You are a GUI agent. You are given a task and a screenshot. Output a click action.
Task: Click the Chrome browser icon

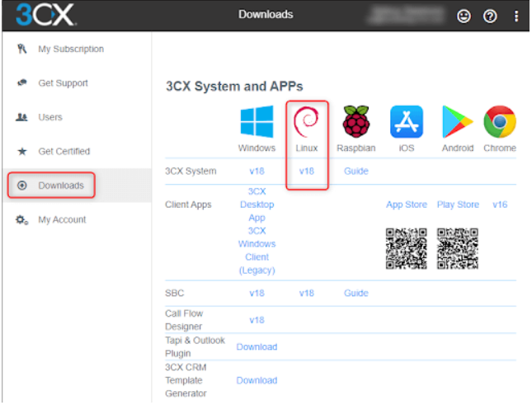tap(500, 121)
